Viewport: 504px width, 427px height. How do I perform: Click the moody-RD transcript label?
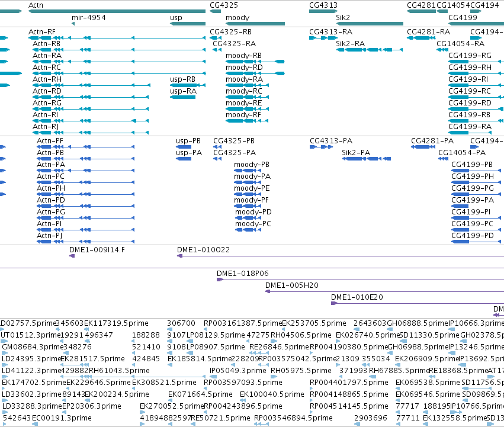(244, 68)
